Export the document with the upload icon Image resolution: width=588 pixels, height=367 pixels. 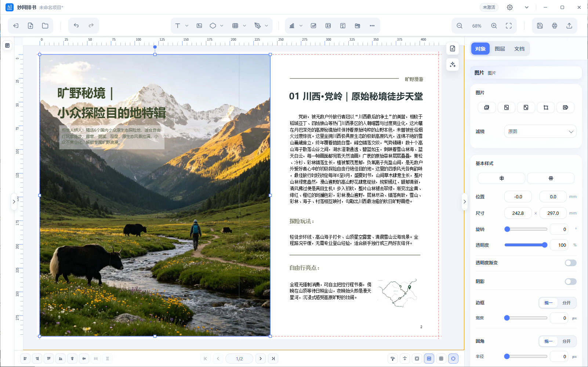coord(569,26)
